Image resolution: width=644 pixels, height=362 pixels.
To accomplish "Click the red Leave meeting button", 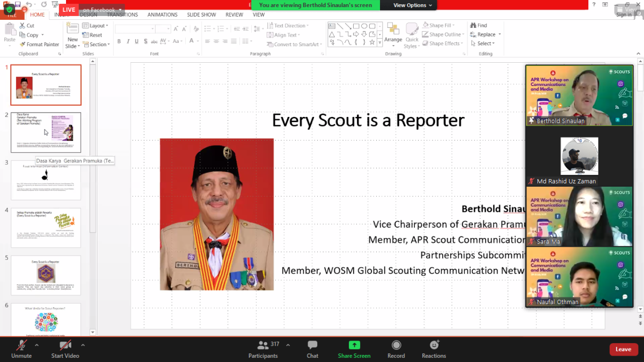I will pyautogui.click(x=623, y=349).
